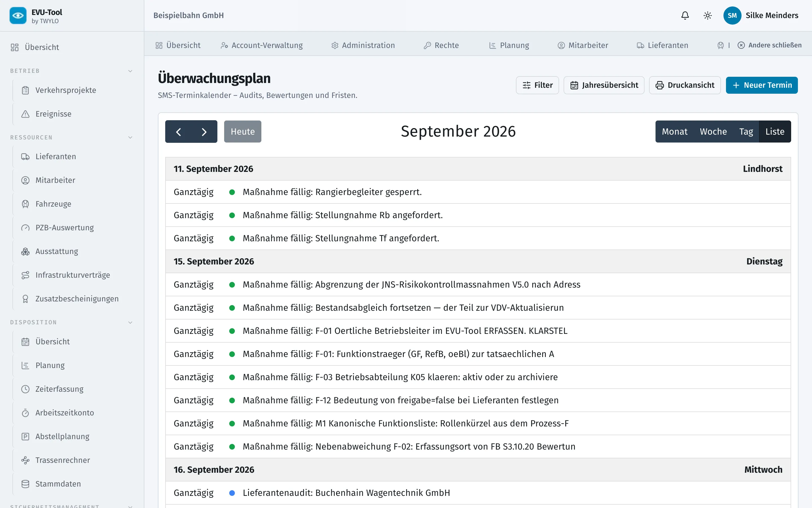This screenshot has height=508, width=812.
Task: Collapse the DISPOSITION section
Action: tap(130, 323)
